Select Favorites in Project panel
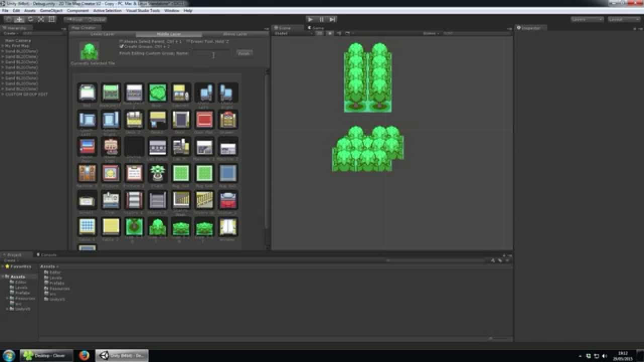 point(21,266)
